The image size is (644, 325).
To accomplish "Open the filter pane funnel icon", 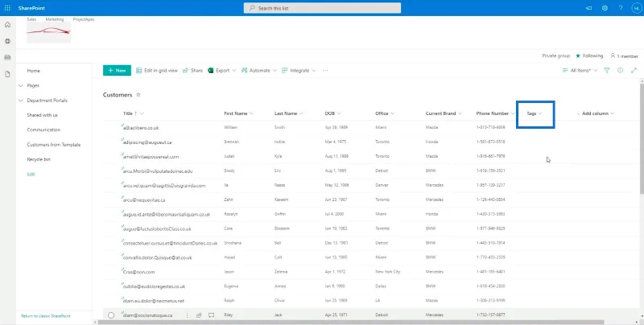I will click(607, 71).
